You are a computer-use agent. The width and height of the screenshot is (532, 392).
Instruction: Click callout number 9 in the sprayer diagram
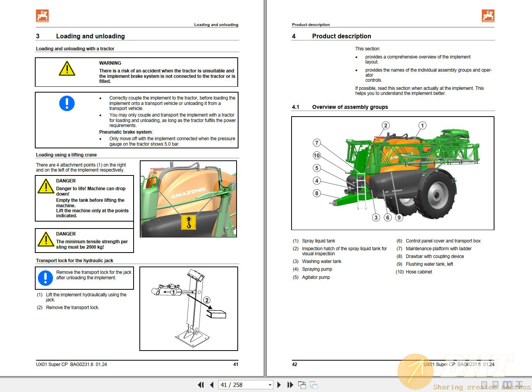399,218
